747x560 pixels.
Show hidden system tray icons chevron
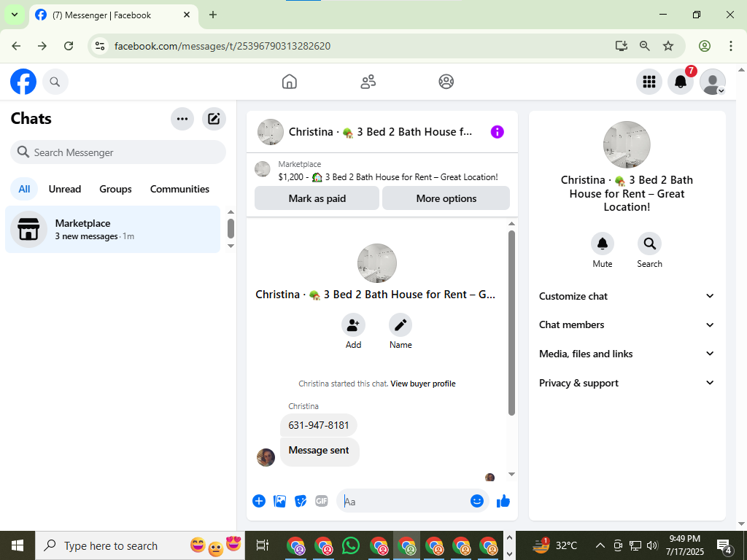click(600, 545)
